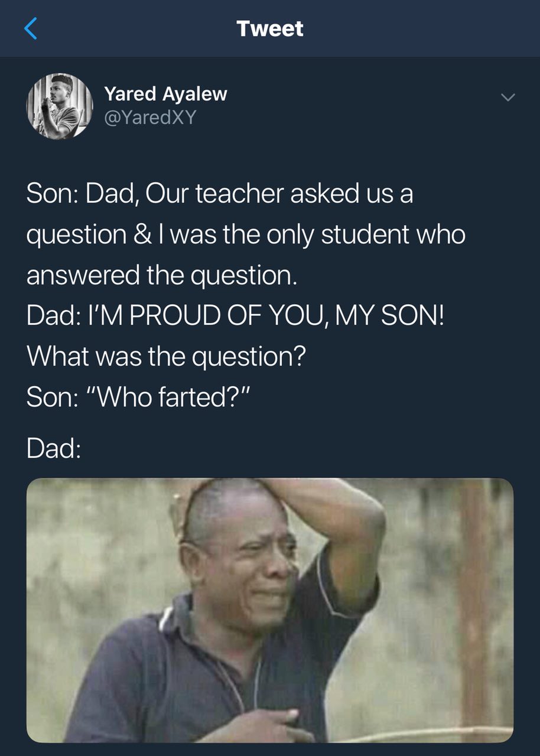Tap the Tweet header title

pos(270,28)
